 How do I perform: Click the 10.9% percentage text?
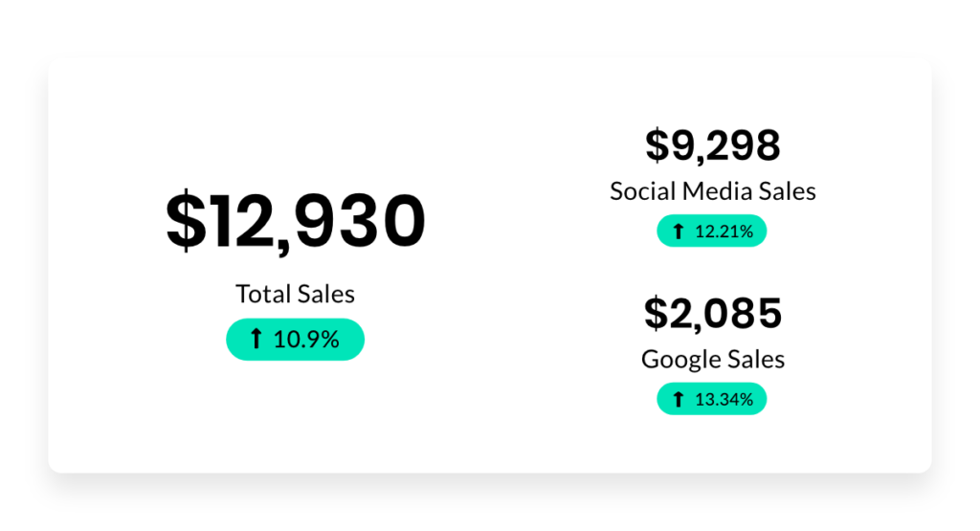pyautogui.click(x=306, y=340)
